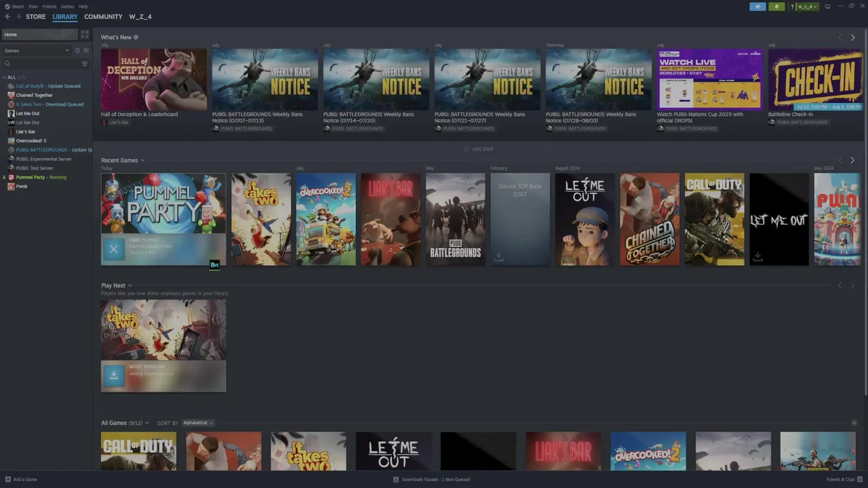Viewport: 868px width, 488px height.
Task: Open Overcooked 2 cover in Recent Games
Action: [326, 220]
